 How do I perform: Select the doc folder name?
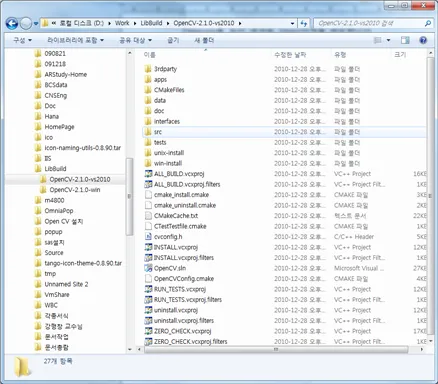(x=159, y=111)
